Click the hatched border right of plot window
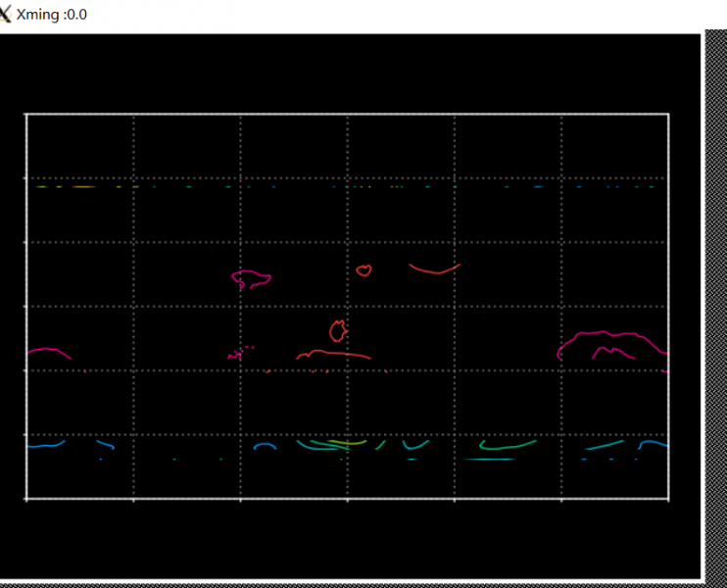This screenshot has height=588, width=727. (x=714, y=294)
